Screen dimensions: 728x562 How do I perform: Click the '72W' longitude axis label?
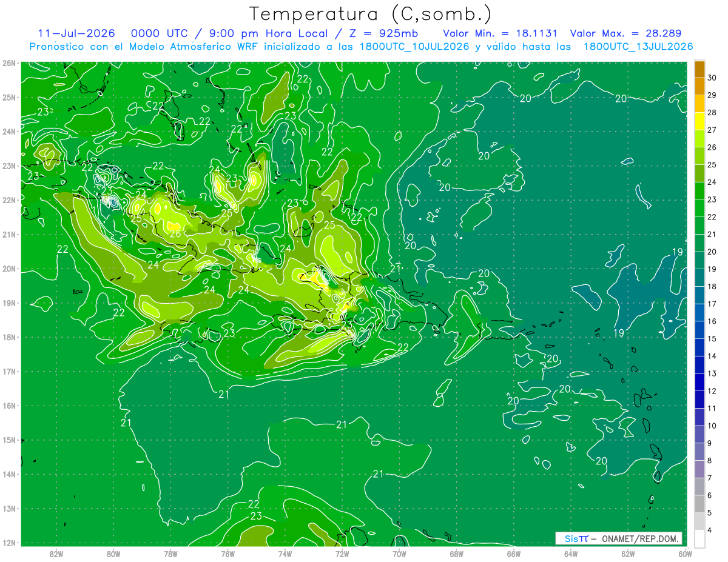coord(342,554)
